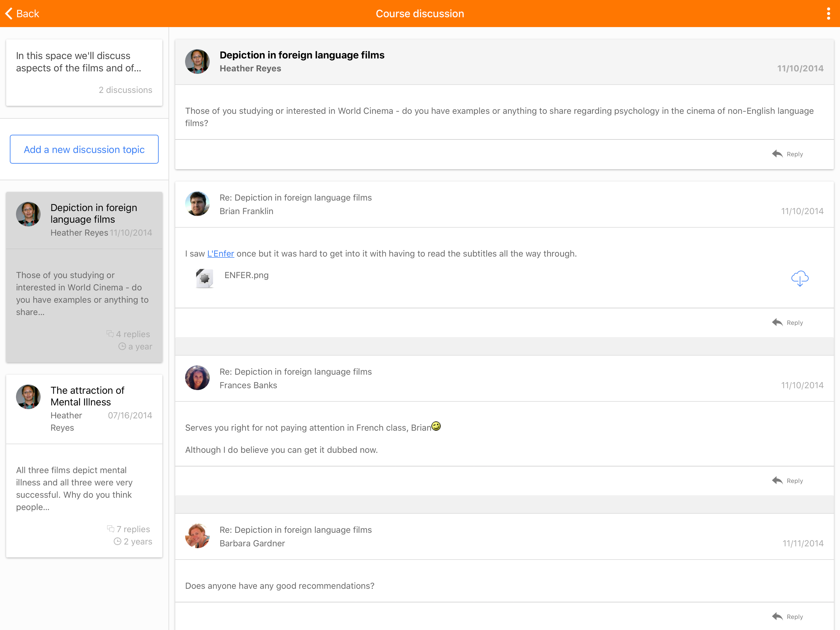Reply to Frances Banks' post
840x630 pixels.
point(788,481)
